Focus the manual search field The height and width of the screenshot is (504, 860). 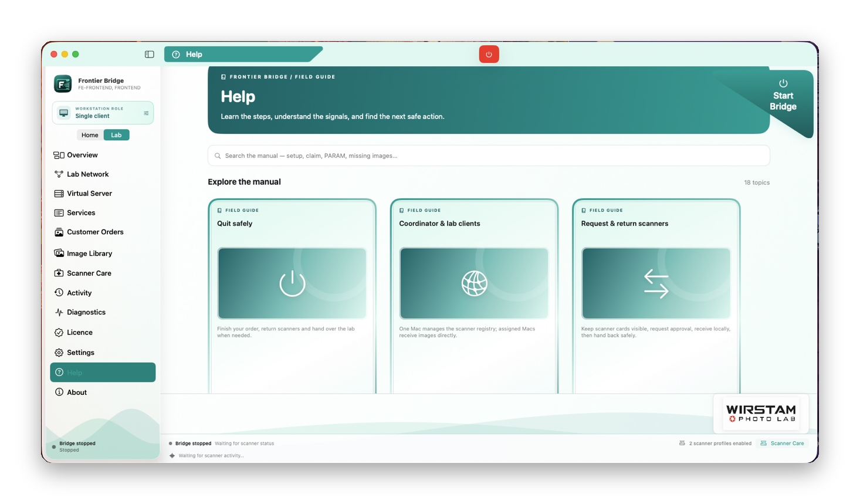[489, 156]
